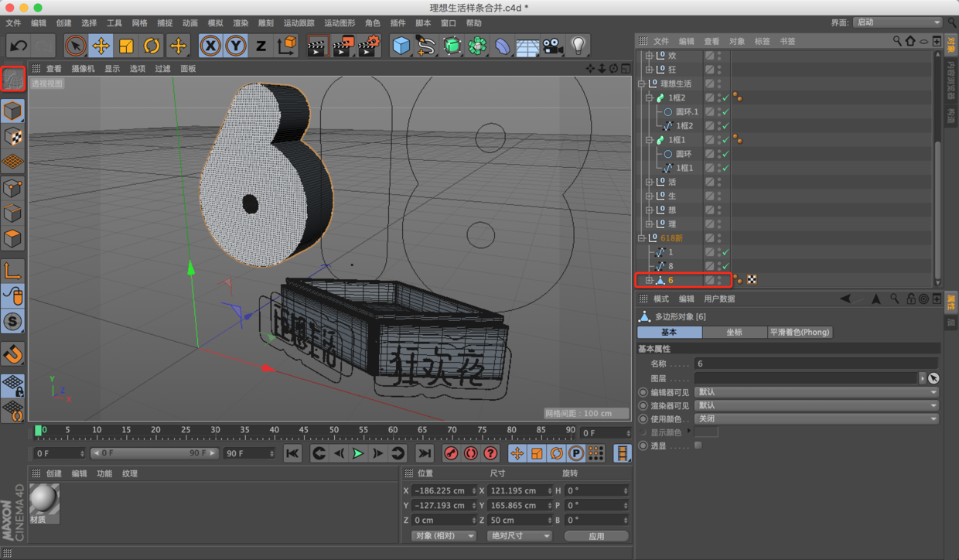Open the 使用颜色 dropdown
The width and height of the screenshot is (959, 560).
point(817,418)
